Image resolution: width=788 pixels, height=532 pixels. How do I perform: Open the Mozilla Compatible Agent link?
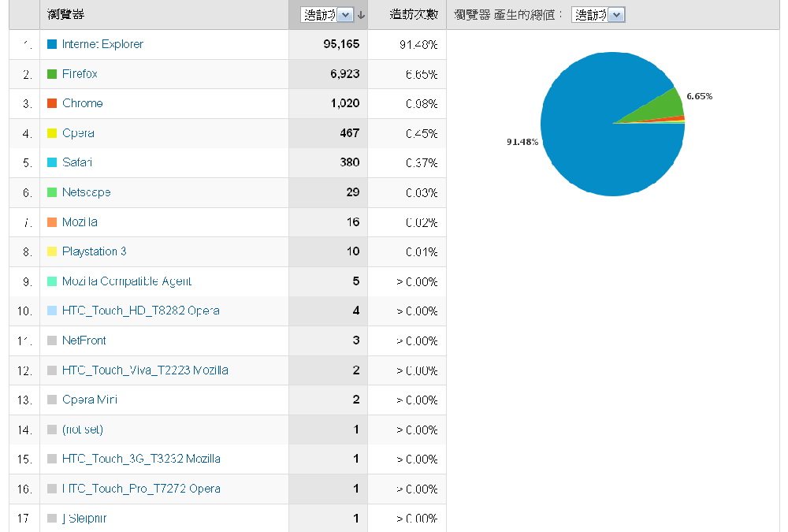click(127, 281)
